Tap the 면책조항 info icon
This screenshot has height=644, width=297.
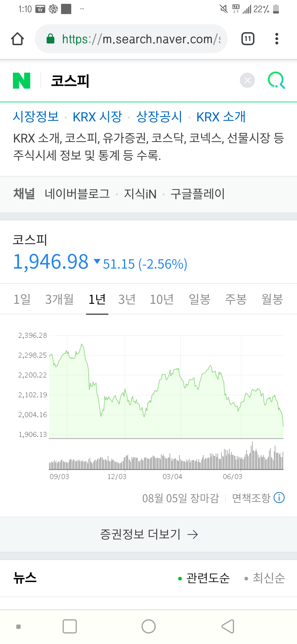pyautogui.click(x=279, y=498)
